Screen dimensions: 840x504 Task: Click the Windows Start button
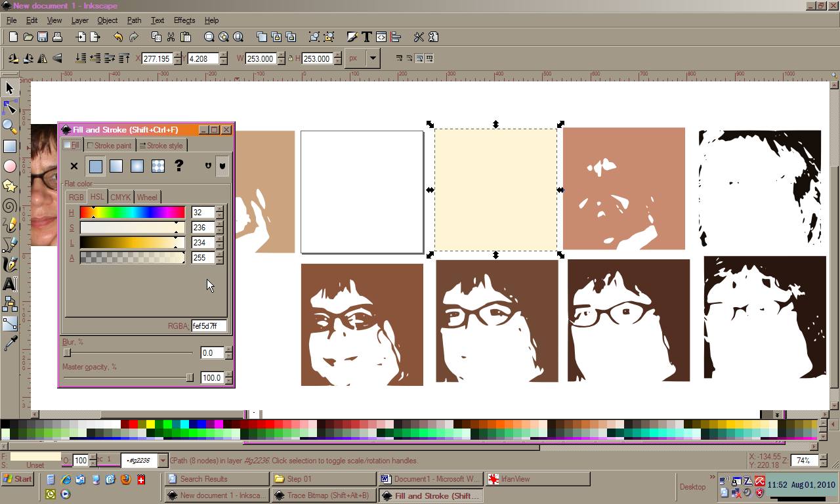(x=18, y=479)
